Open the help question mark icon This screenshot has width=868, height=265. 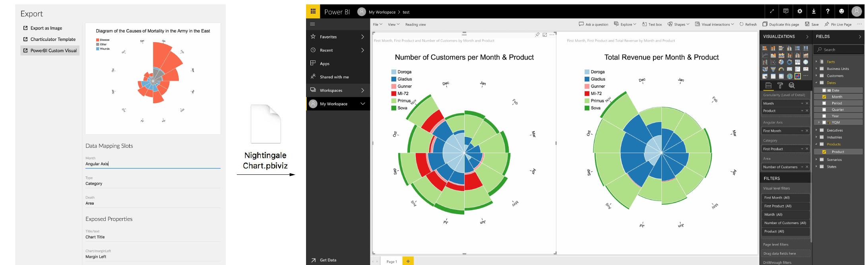(827, 12)
